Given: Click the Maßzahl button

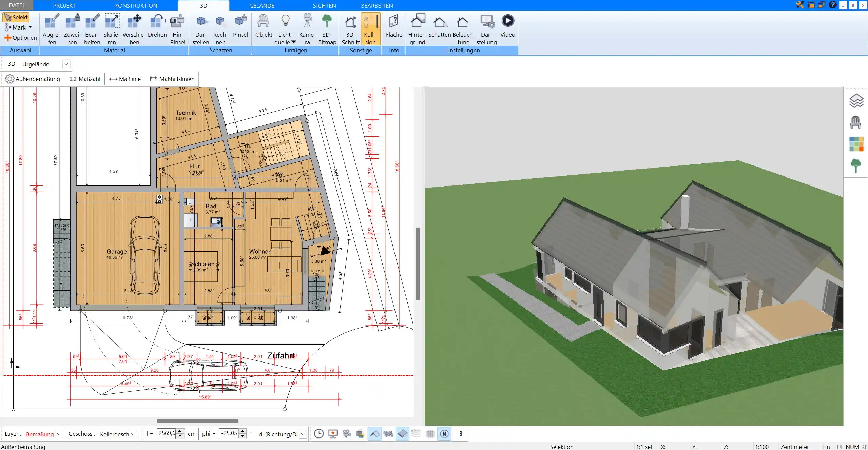Looking at the screenshot, I should point(85,79).
